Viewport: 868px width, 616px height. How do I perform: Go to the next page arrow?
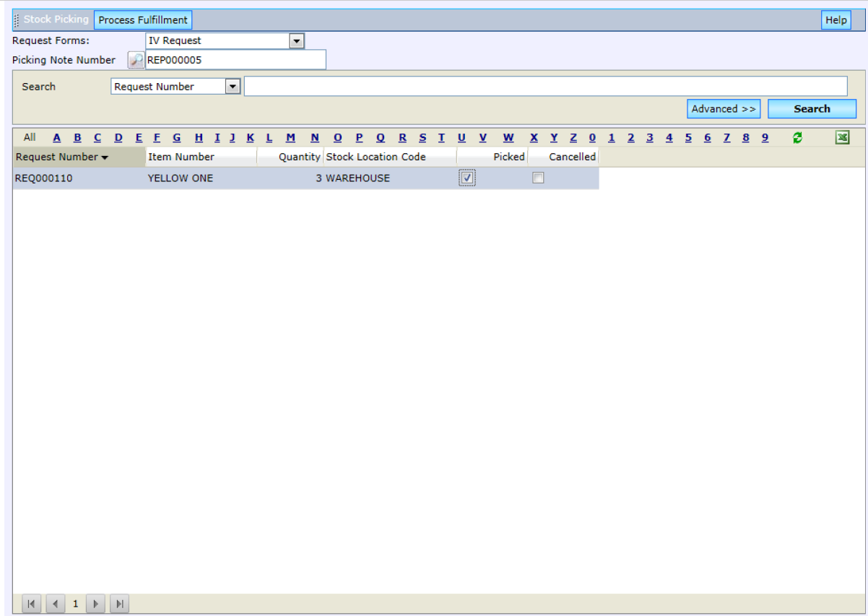(95, 604)
